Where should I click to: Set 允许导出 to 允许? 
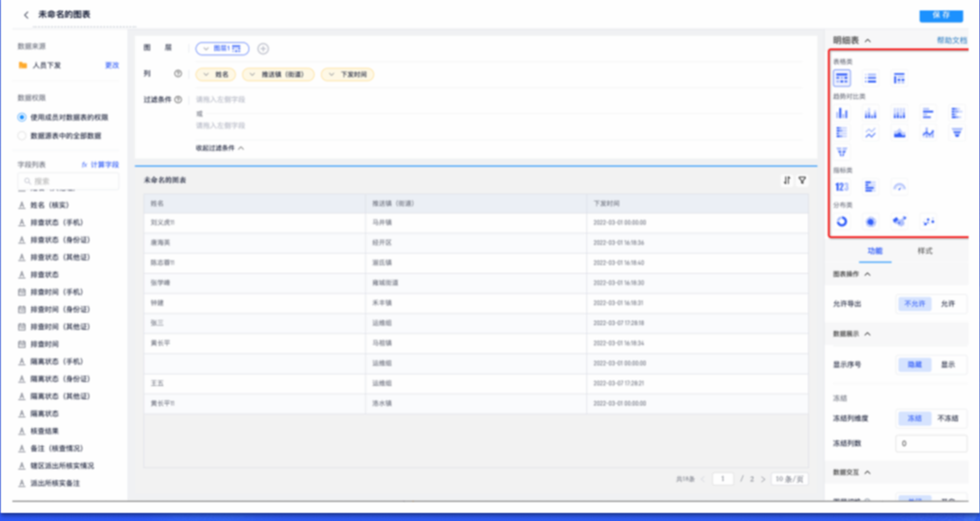[947, 304]
